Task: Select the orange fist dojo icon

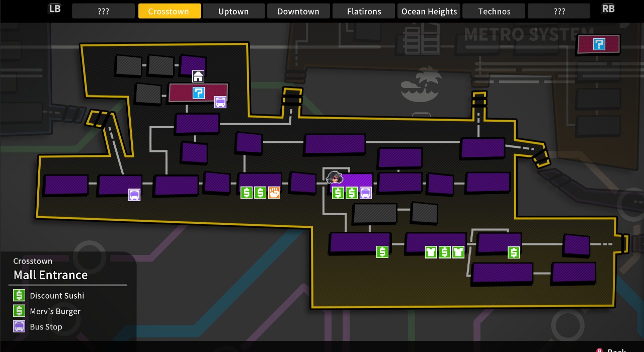Action: pyautogui.click(x=274, y=192)
